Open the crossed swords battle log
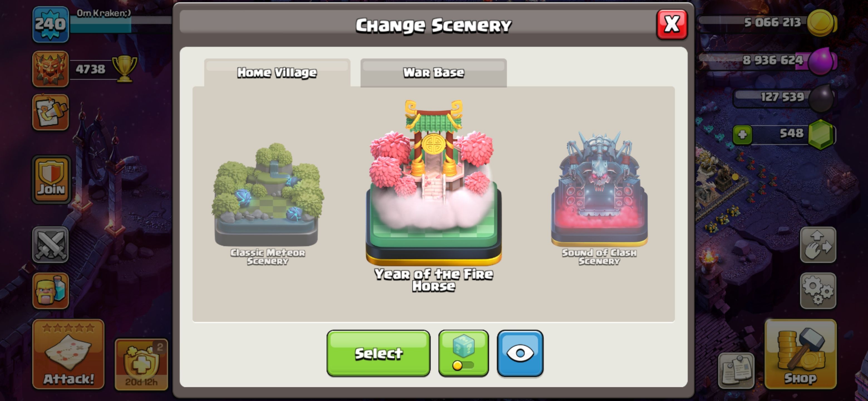The width and height of the screenshot is (868, 401). click(x=51, y=244)
